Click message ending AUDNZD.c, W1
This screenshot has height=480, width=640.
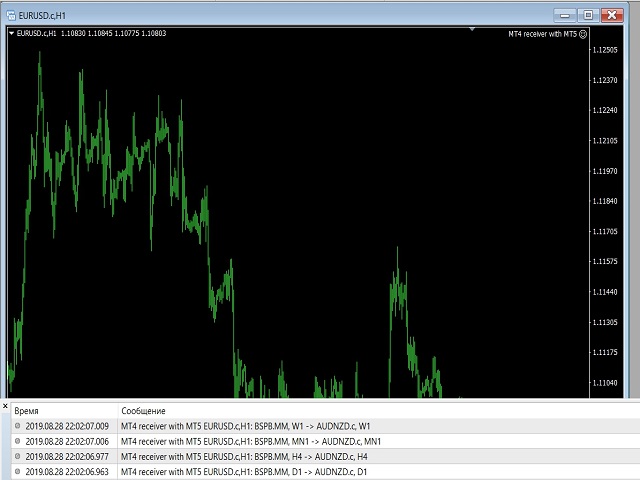point(245,426)
